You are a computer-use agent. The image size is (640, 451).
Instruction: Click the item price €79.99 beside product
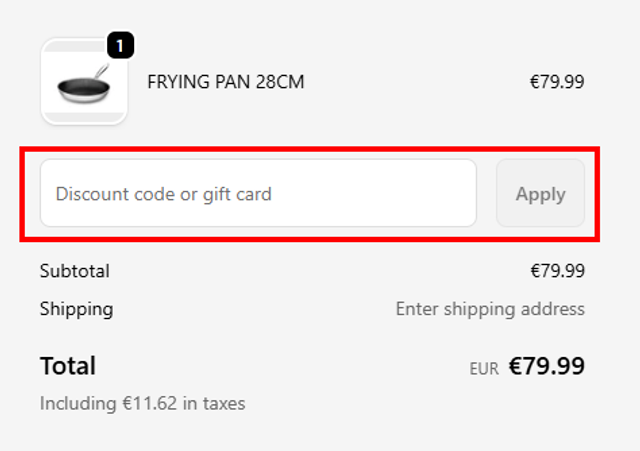(x=557, y=82)
